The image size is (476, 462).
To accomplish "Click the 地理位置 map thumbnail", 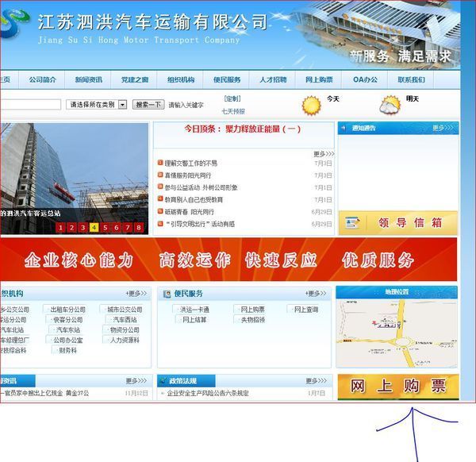I will pos(397,333).
